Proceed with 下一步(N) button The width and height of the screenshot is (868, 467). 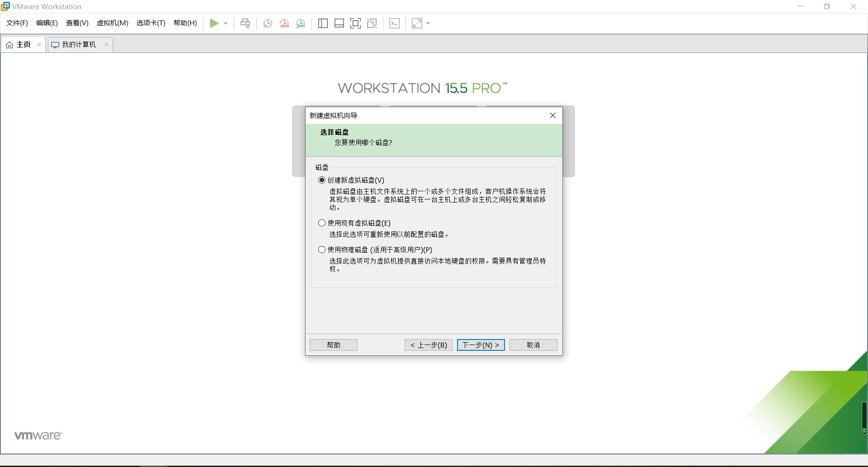(x=481, y=345)
